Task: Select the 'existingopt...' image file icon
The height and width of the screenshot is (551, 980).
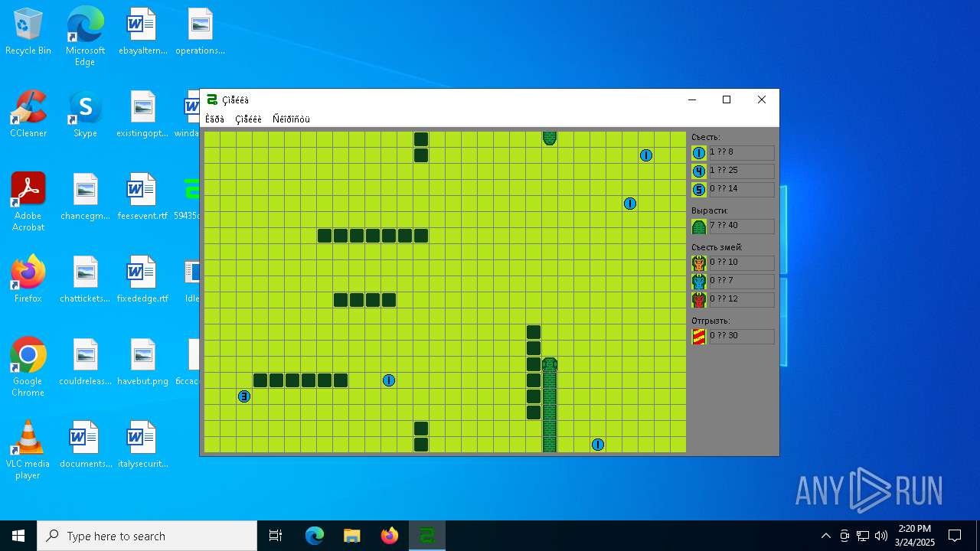Action: 142,114
